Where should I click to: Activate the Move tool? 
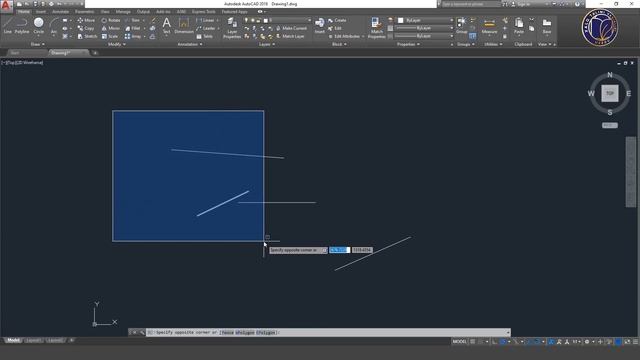86,20
